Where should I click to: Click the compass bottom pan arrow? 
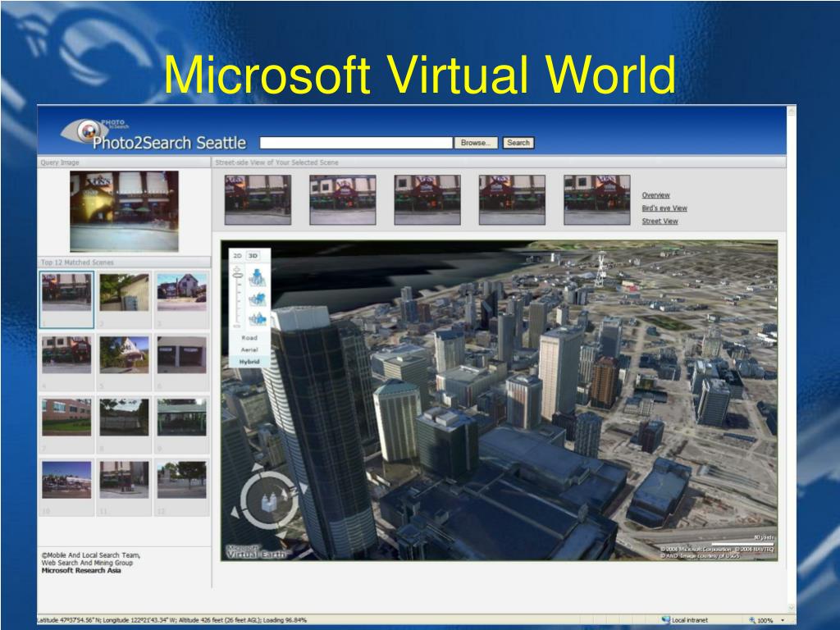(x=282, y=534)
